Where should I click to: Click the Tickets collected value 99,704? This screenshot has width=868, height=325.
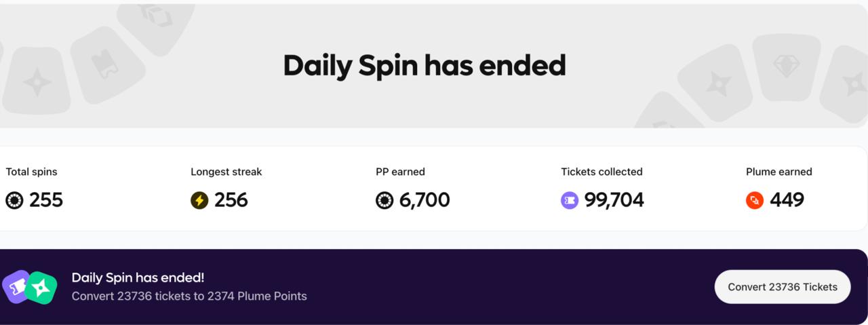(614, 200)
